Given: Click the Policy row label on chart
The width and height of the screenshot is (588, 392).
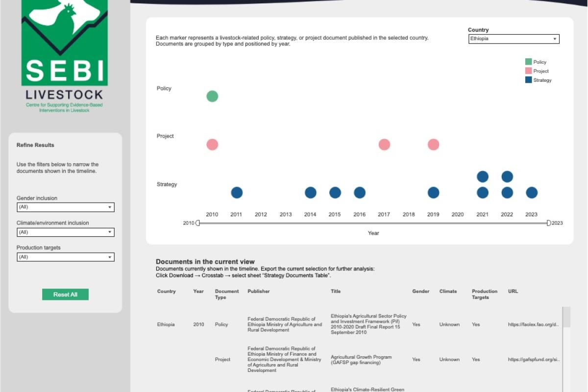Looking at the screenshot, I should [x=164, y=88].
